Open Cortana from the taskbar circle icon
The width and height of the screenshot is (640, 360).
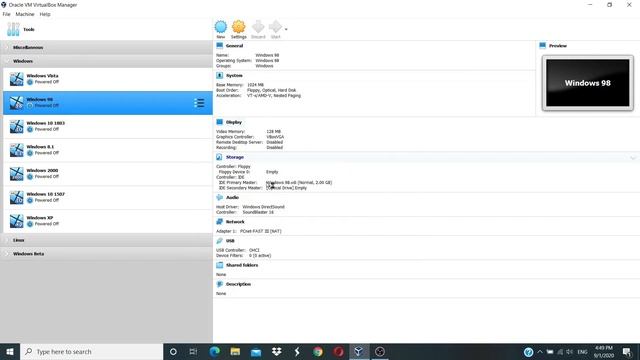click(x=173, y=352)
